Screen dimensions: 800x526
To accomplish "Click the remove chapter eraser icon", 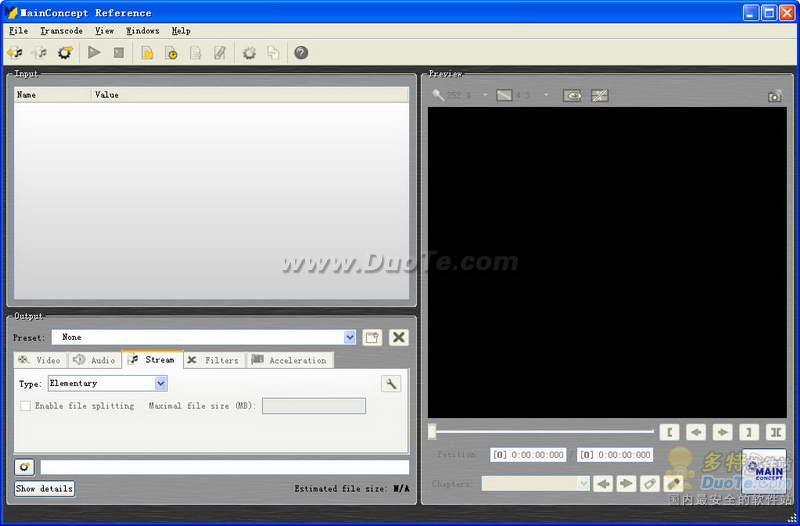I will tap(673, 483).
